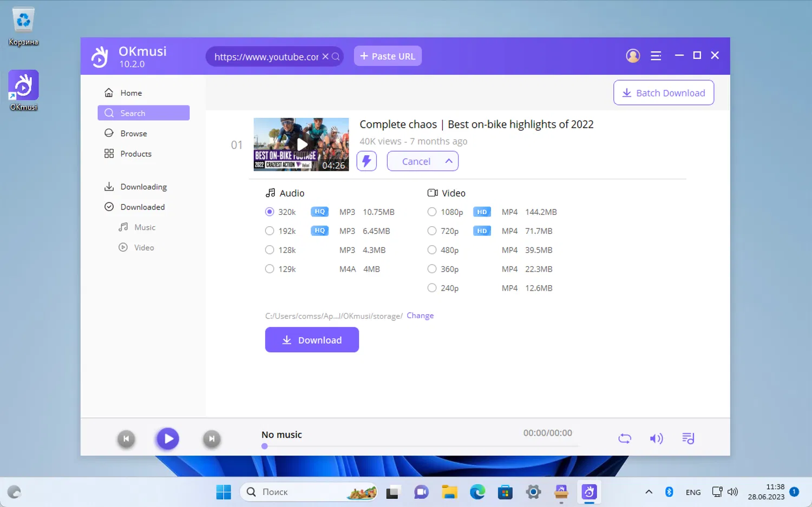Play music with the player play button
Screen dimensions: 812x507
[168, 439]
